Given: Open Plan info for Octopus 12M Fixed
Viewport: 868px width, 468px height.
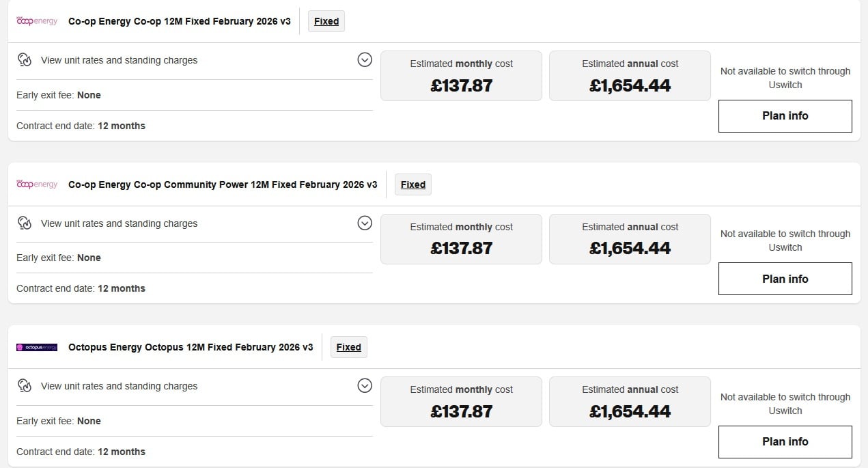Looking at the screenshot, I should (x=785, y=442).
